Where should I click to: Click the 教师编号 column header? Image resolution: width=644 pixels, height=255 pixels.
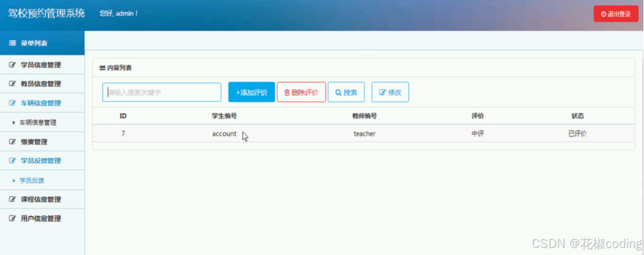click(364, 116)
